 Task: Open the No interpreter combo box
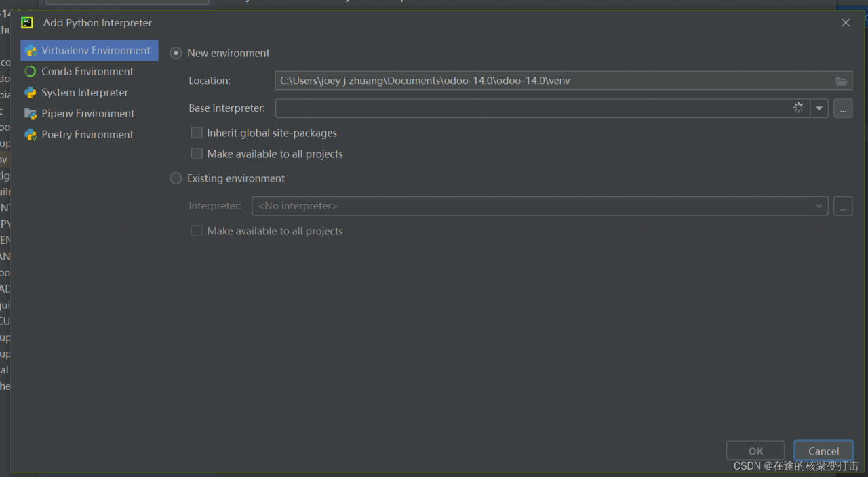click(x=540, y=206)
